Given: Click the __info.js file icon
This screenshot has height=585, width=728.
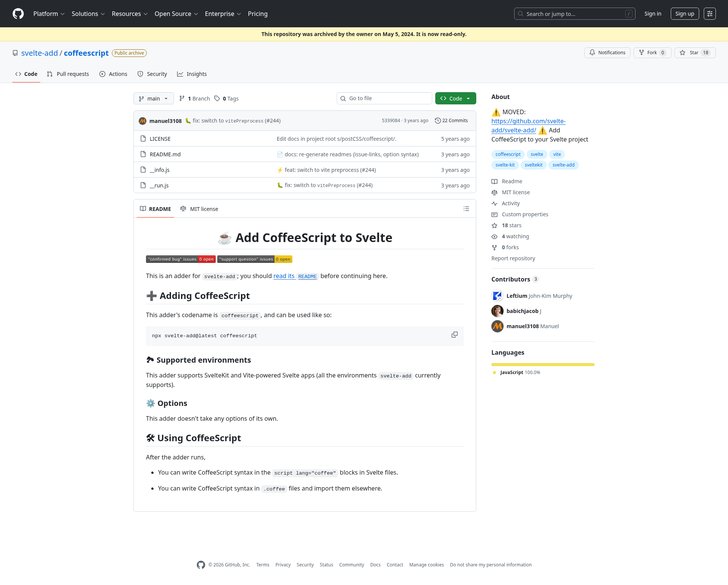Looking at the screenshot, I should point(143,170).
